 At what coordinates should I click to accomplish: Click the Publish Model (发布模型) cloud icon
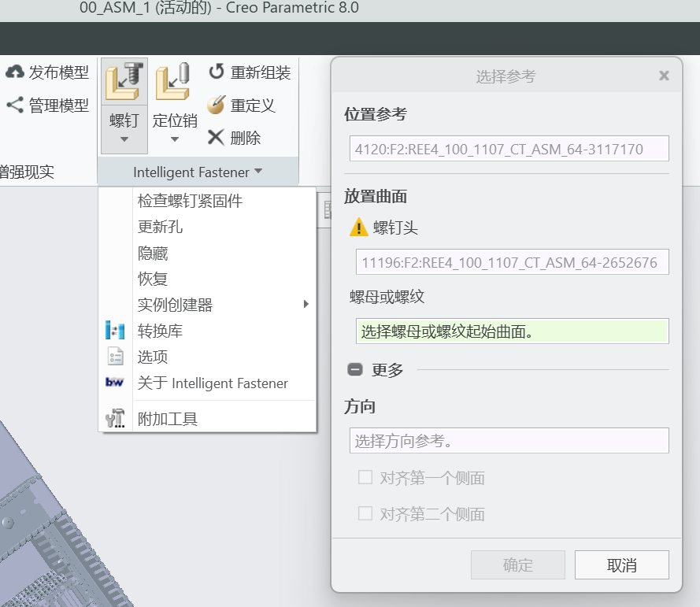15,72
